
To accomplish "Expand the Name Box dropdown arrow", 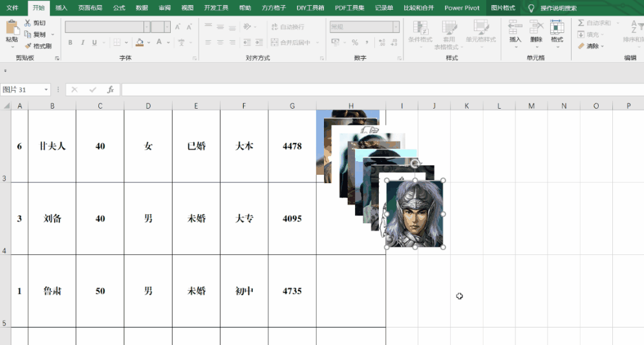I will [x=46, y=89].
